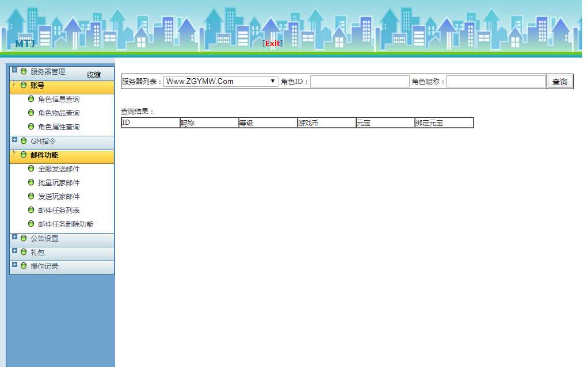Focus the 角色昵称 input field
The image size is (588, 367).
point(496,82)
